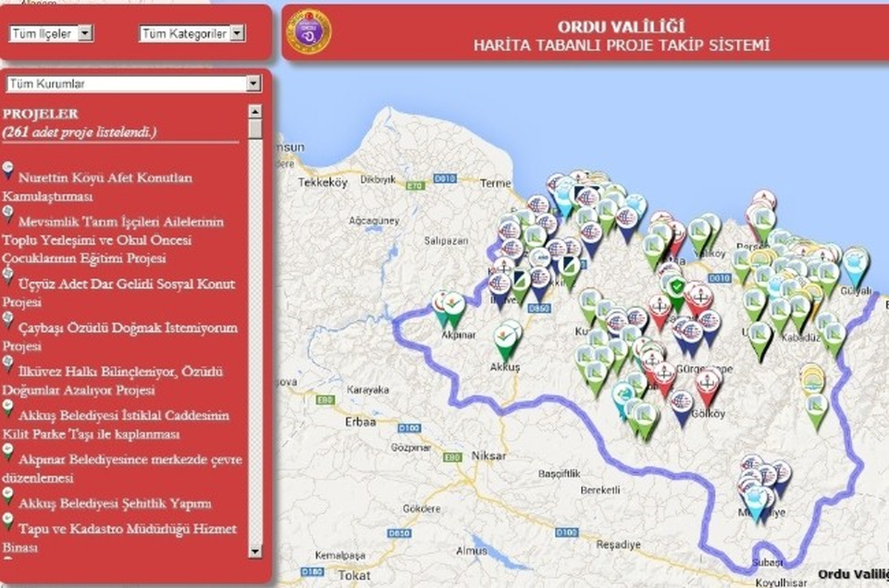Open the Tüm İlçeler dropdown

coord(51,33)
